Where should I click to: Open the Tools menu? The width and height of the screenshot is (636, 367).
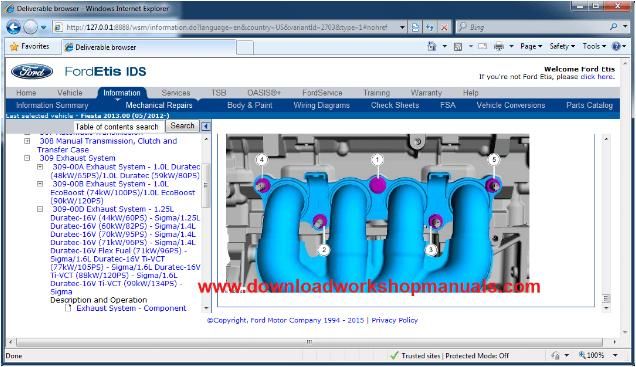[594, 46]
